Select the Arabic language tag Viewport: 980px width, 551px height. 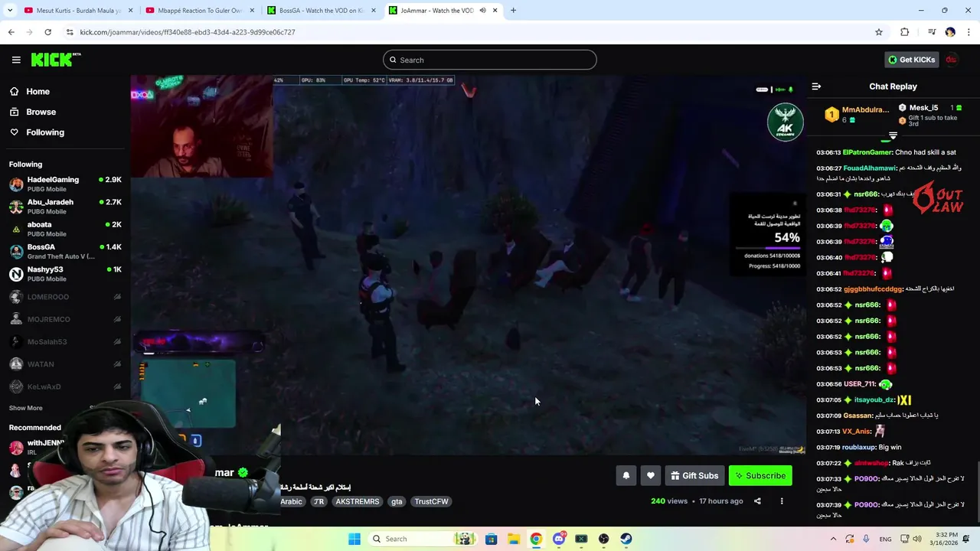pyautogui.click(x=291, y=501)
